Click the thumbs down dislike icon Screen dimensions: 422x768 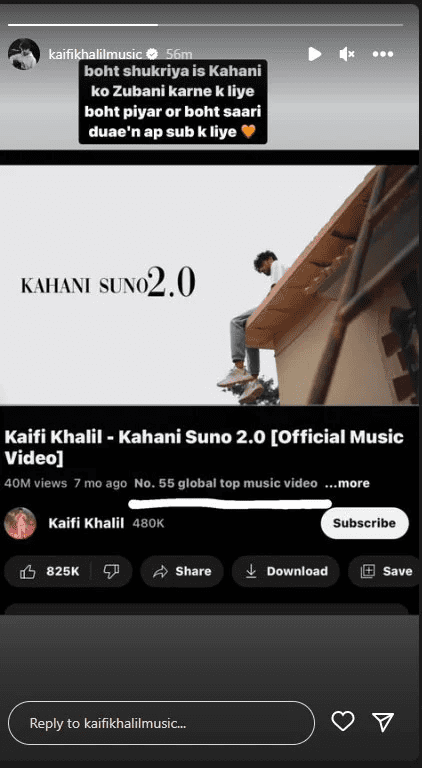112,571
